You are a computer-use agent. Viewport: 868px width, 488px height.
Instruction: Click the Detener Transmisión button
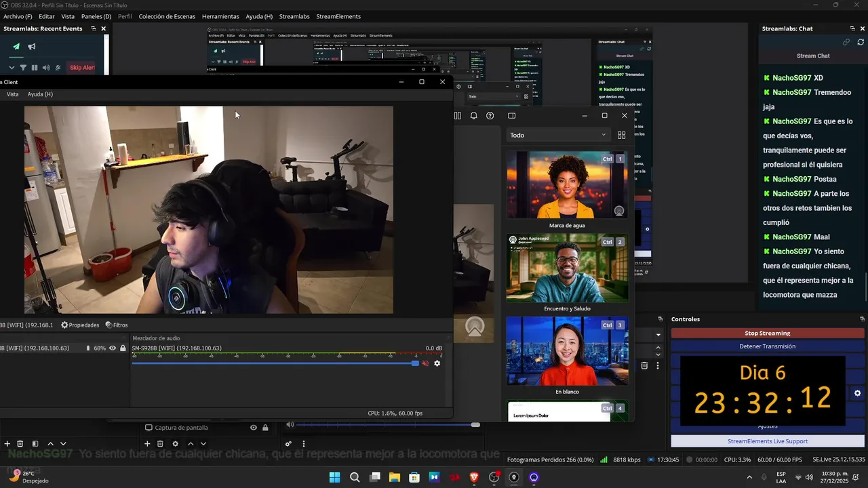[768, 346]
